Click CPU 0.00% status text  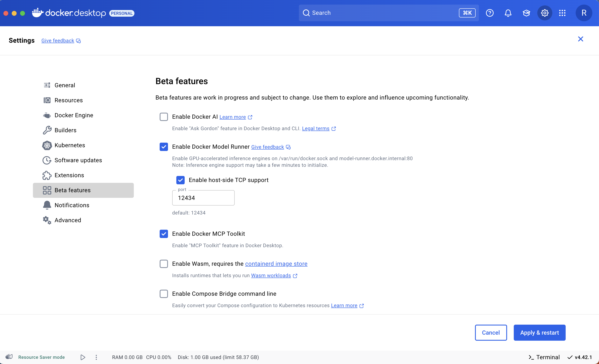(158, 357)
